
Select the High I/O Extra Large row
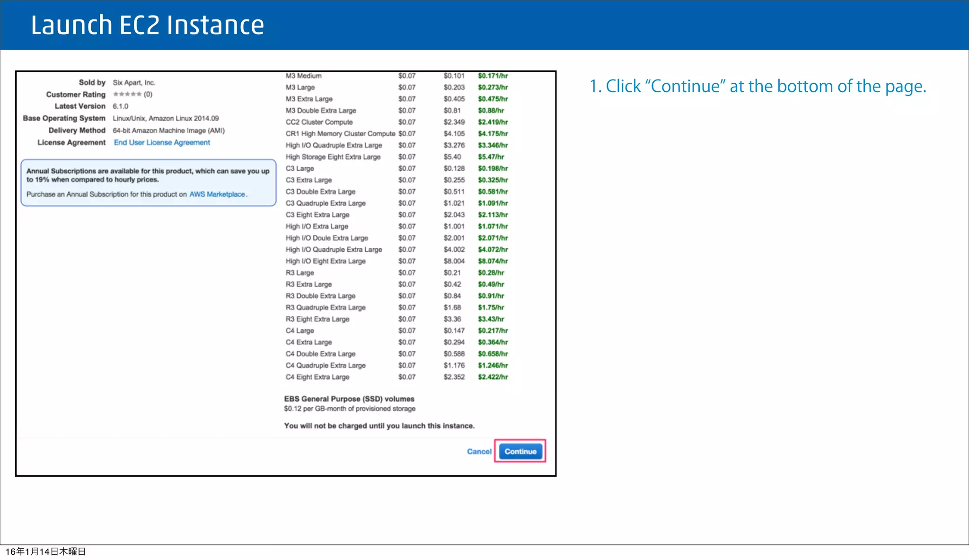click(396, 227)
